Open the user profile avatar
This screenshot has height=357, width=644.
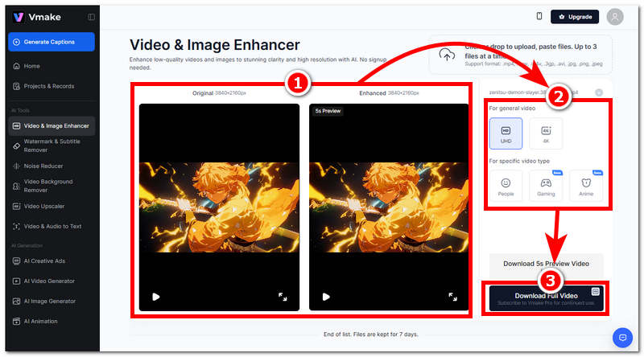tap(615, 17)
